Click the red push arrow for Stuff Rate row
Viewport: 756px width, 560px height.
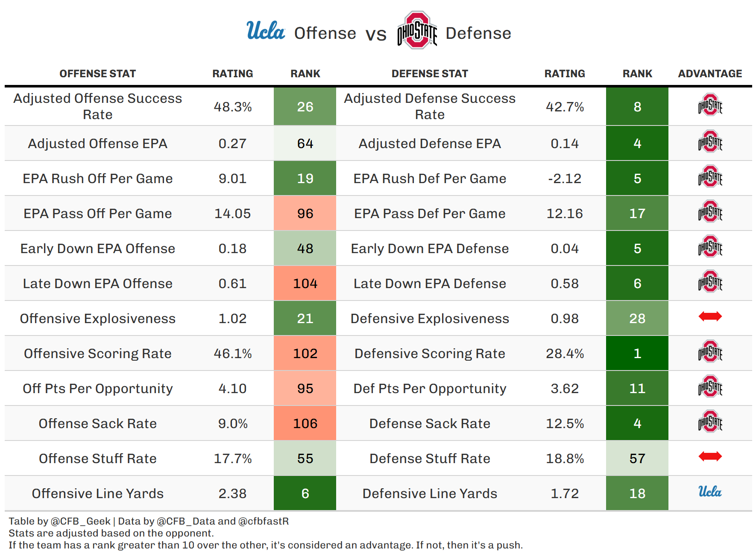pyautogui.click(x=710, y=456)
